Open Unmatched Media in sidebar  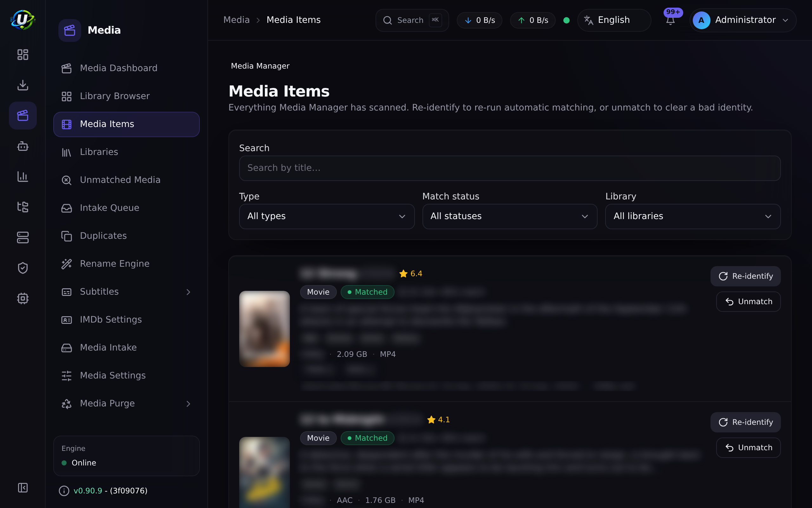[x=127, y=180]
